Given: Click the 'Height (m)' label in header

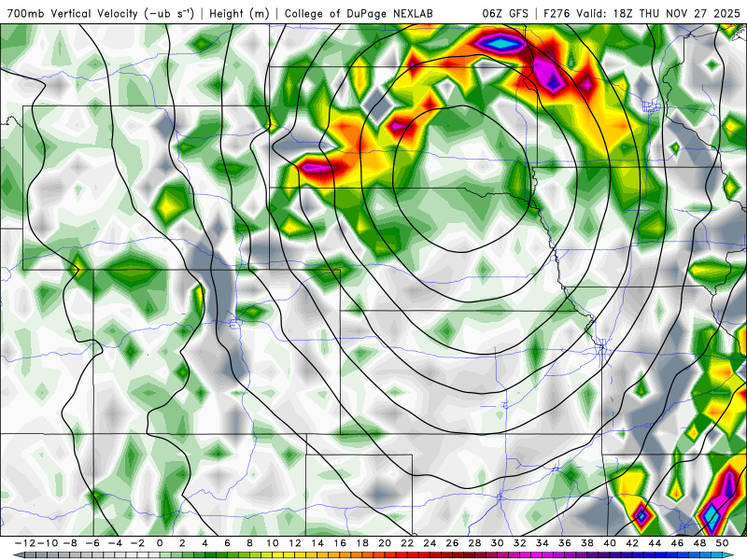Looking at the screenshot, I should pyautogui.click(x=239, y=14).
